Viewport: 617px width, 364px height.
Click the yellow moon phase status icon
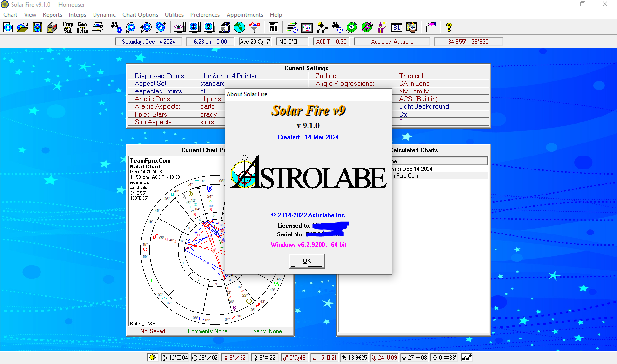153,358
